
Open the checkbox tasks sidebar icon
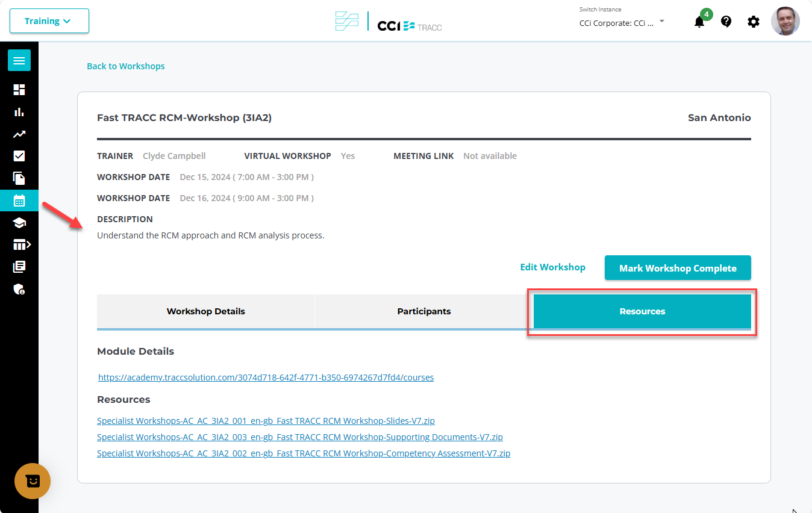[x=19, y=156]
